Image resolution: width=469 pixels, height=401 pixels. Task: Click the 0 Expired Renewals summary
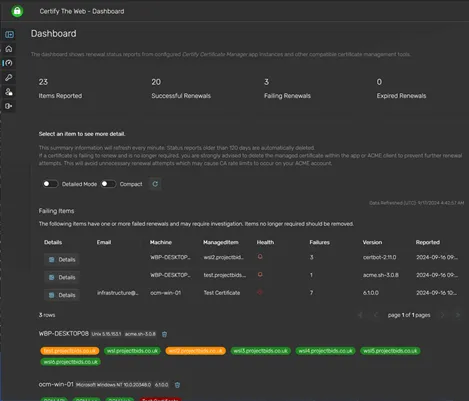[x=401, y=89]
